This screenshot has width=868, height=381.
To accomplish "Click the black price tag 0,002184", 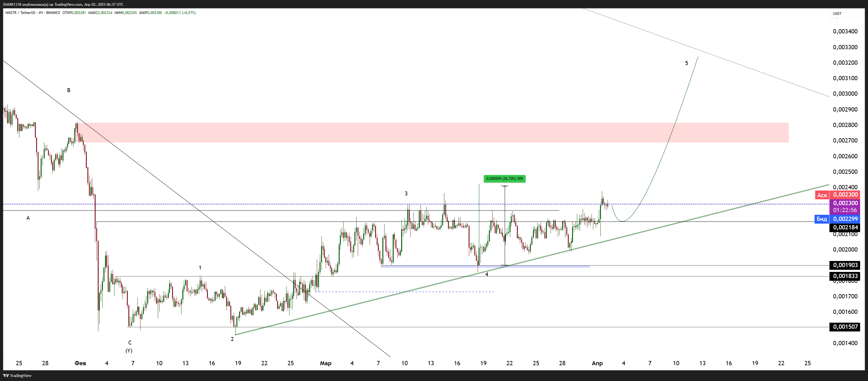I will (845, 228).
